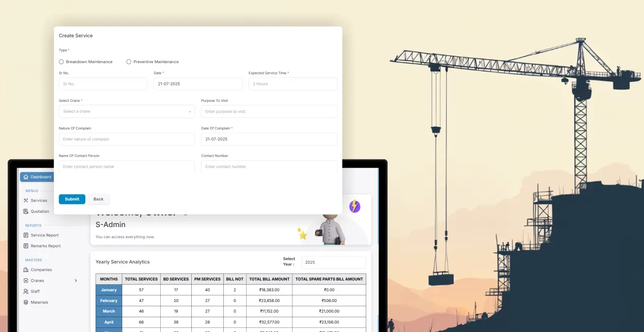Select Breakdown Maintenance radio button
The width and height of the screenshot is (644, 332).
tap(62, 62)
